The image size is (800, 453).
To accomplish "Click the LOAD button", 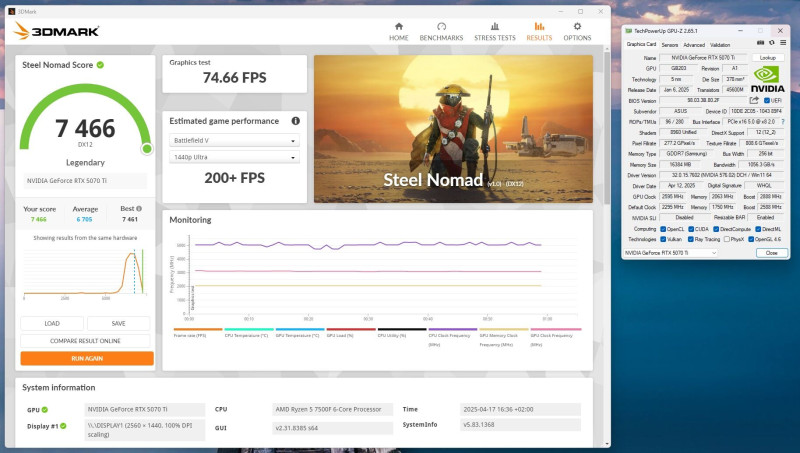I will [x=52, y=323].
